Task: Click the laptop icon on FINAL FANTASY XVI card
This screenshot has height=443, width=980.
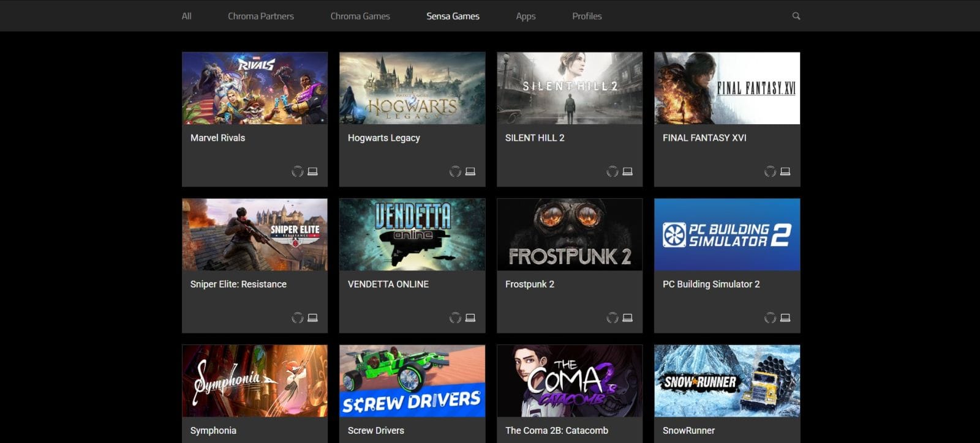Action: click(785, 171)
